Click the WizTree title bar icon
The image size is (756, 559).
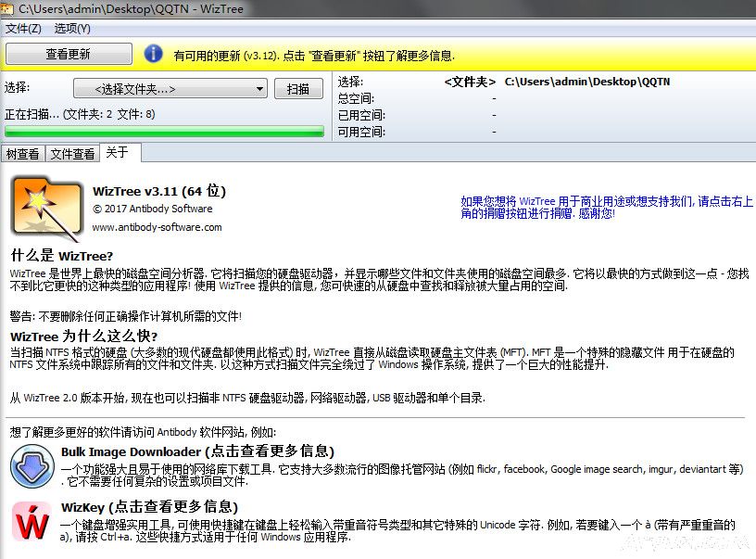pyautogui.click(x=9, y=8)
